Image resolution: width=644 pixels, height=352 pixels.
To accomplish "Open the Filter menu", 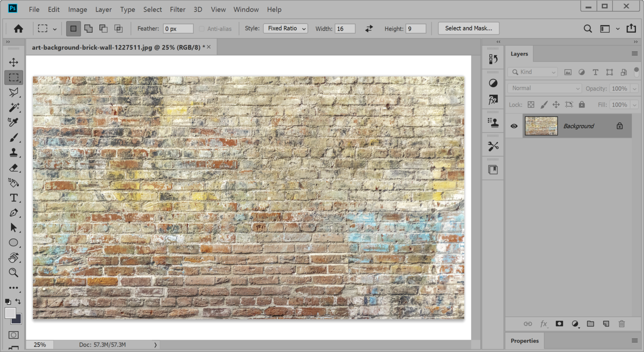I will [x=178, y=9].
